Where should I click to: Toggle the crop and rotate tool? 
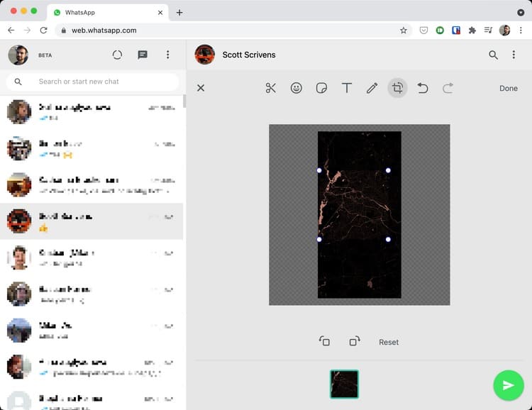397,88
